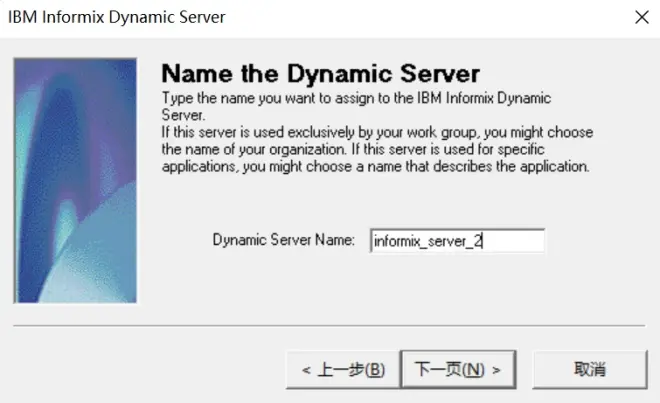This screenshot has width=660, height=403.
Task: Click the horizontal separator above the buttons
Action: [329, 326]
